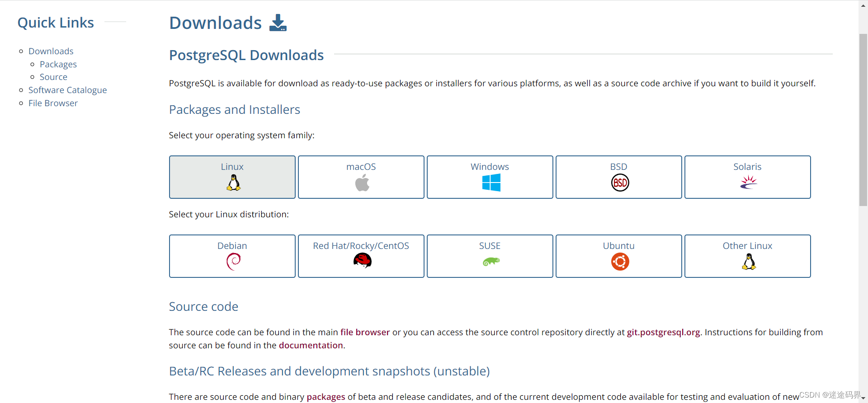Screen dimensions: 868x403
Task: Click the main Downloads page title
Action: 216,23
